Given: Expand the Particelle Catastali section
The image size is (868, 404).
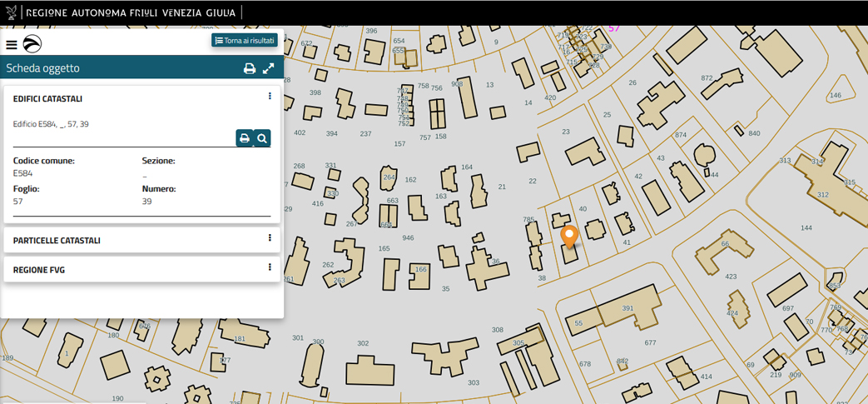Looking at the screenshot, I should 57,241.
